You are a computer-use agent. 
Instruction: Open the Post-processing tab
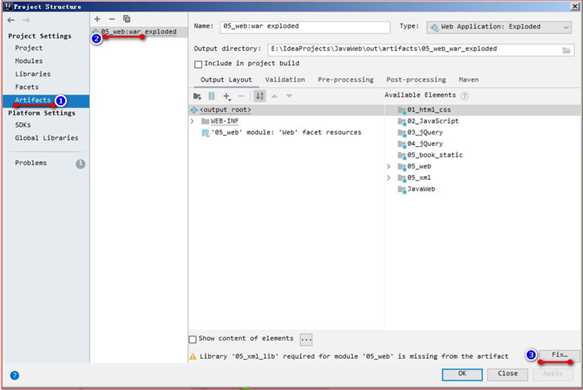click(x=416, y=80)
